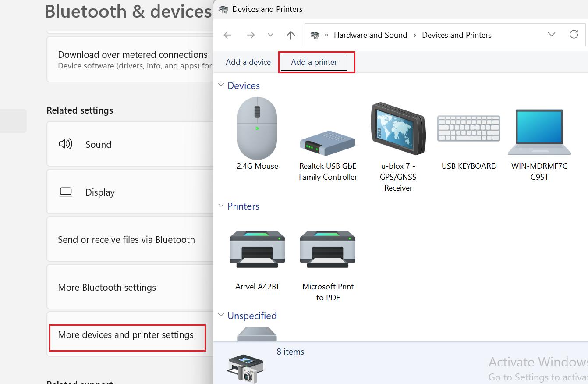
Task: Select the Realtek USB GbE Family Controller icon
Action: tap(328, 143)
